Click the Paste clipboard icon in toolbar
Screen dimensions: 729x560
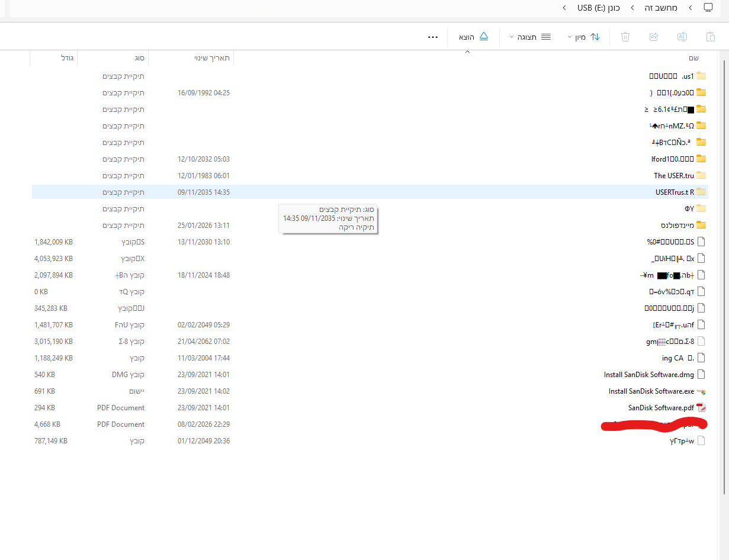pyautogui.click(x=710, y=37)
